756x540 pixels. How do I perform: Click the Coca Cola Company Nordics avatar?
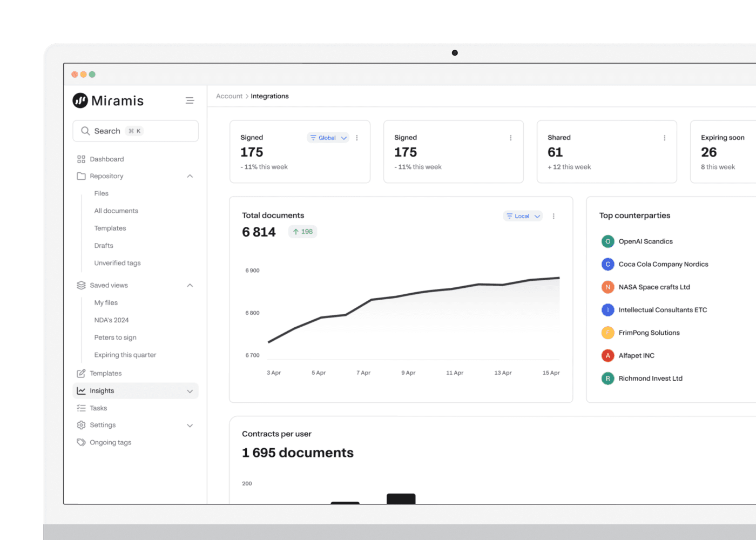607,264
